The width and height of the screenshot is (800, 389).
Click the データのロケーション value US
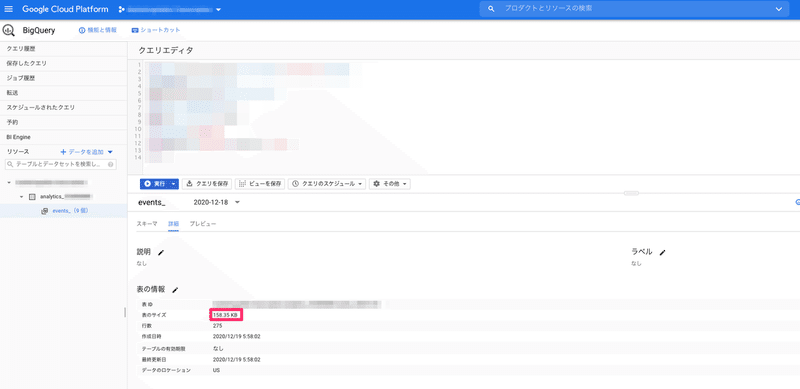(x=216, y=370)
